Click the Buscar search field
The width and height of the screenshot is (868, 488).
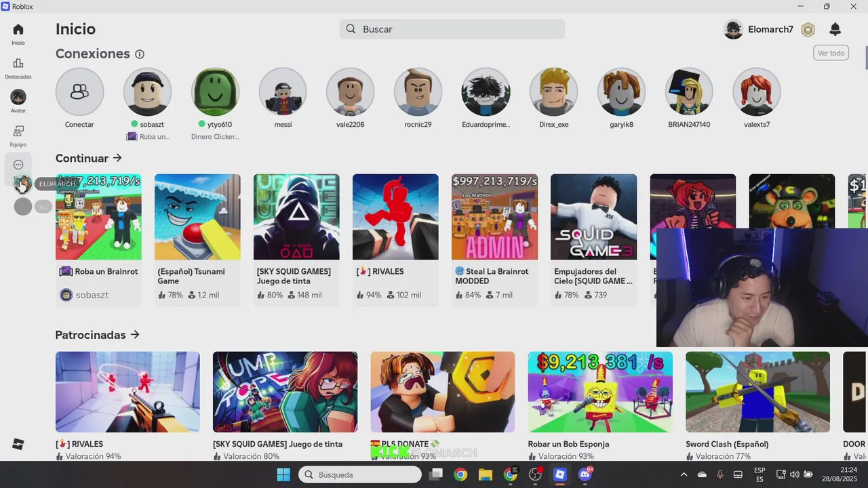click(x=452, y=29)
